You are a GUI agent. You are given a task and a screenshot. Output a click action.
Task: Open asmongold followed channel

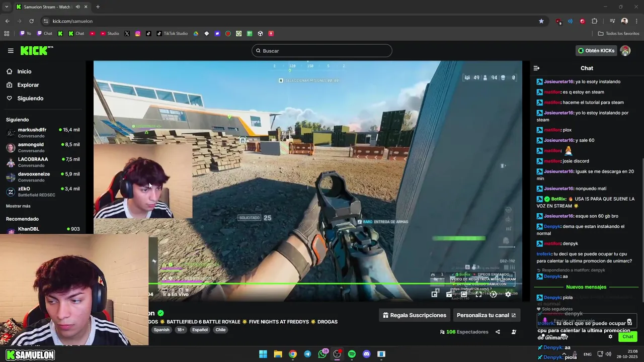(x=43, y=147)
